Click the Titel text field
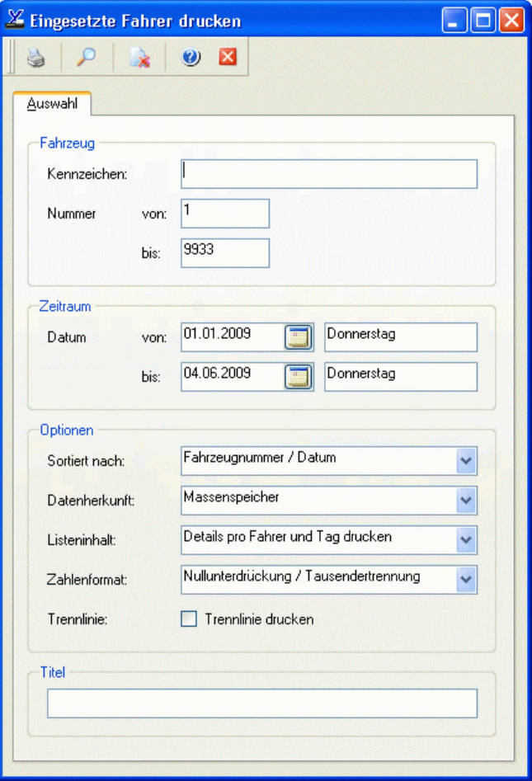The width and height of the screenshot is (532, 781). click(261, 703)
